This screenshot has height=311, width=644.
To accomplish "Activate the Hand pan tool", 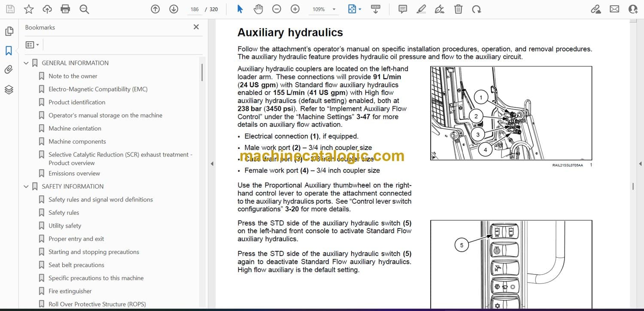I will 258,9.
